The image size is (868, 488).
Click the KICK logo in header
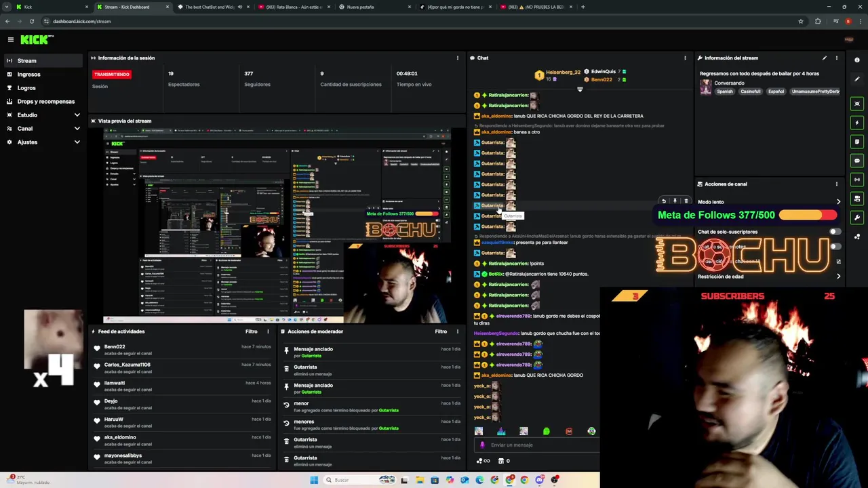[x=37, y=40]
